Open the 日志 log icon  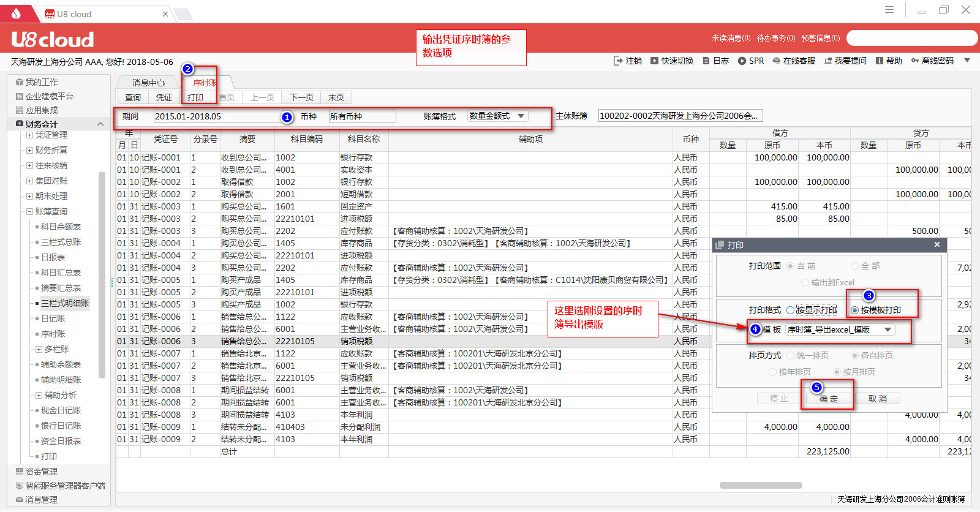706,61
